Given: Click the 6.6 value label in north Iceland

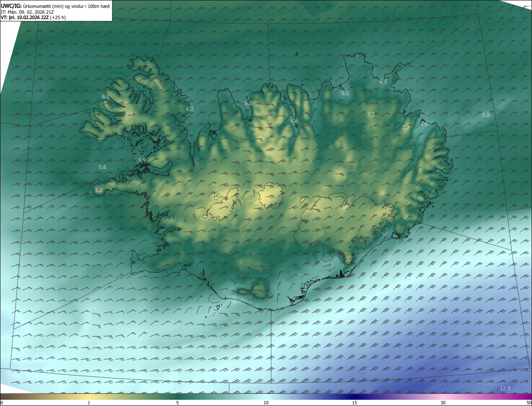Looking at the screenshot, I should point(294,121).
